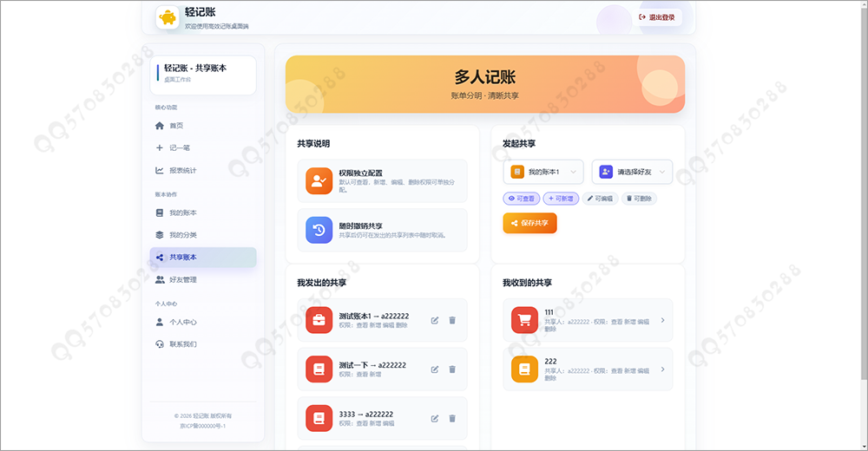Click the piggy bank app logo
The width and height of the screenshot is (868, 451).
tap(168, 17)
